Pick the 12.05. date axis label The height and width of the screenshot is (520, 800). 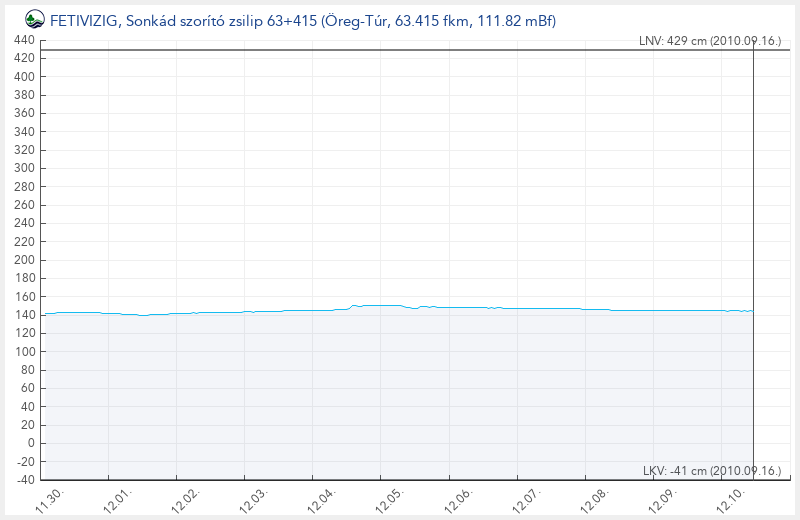[x=390, y=499]
